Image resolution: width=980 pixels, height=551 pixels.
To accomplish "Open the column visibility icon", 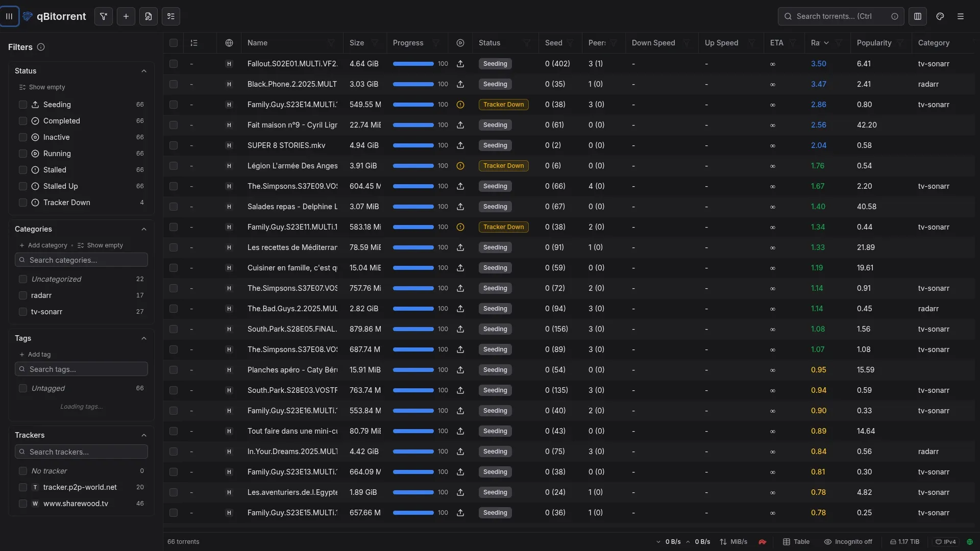I will [x=918, y=16].
